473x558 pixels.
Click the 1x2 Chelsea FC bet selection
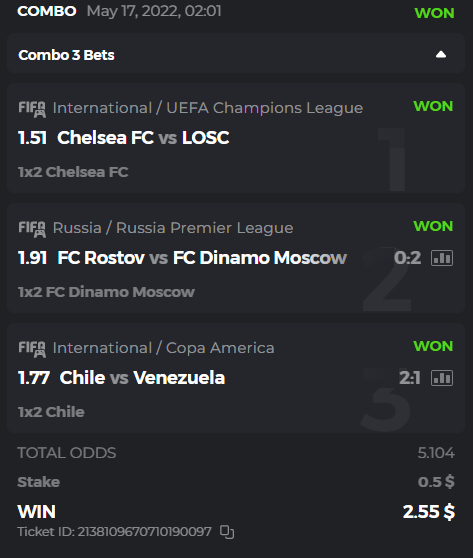(73, 172)
